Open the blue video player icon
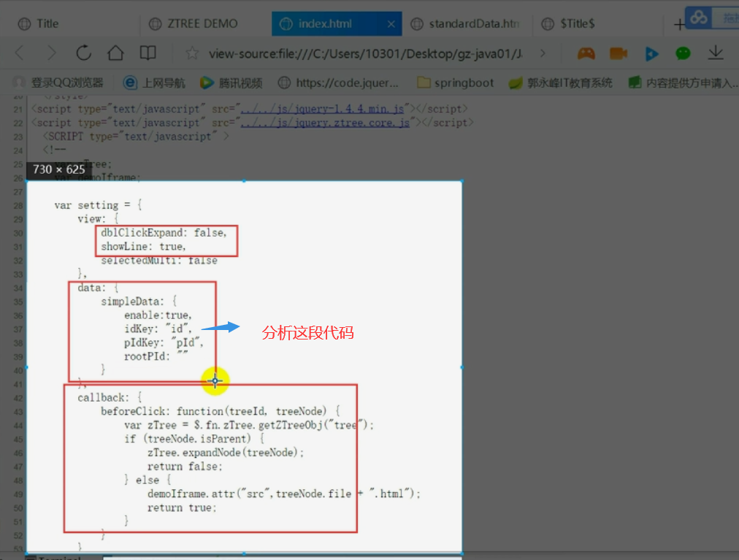The image size is (739, 560). [651, 54]
